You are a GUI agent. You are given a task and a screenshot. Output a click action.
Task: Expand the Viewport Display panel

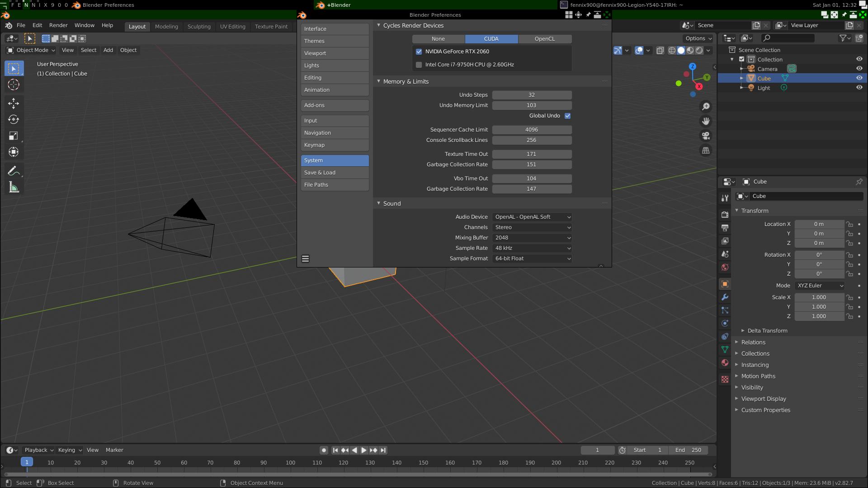[x=763, y=399]
